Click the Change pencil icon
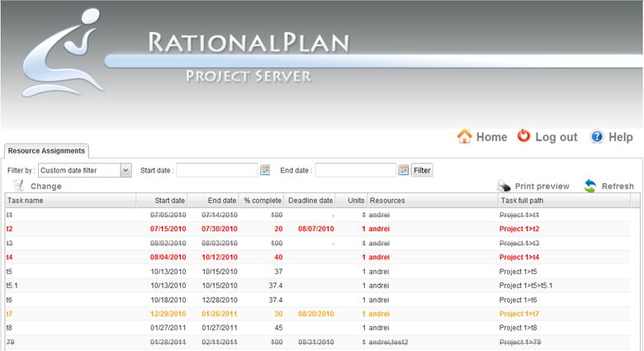This screenshot has width=644, height=351. pos(19,186)
